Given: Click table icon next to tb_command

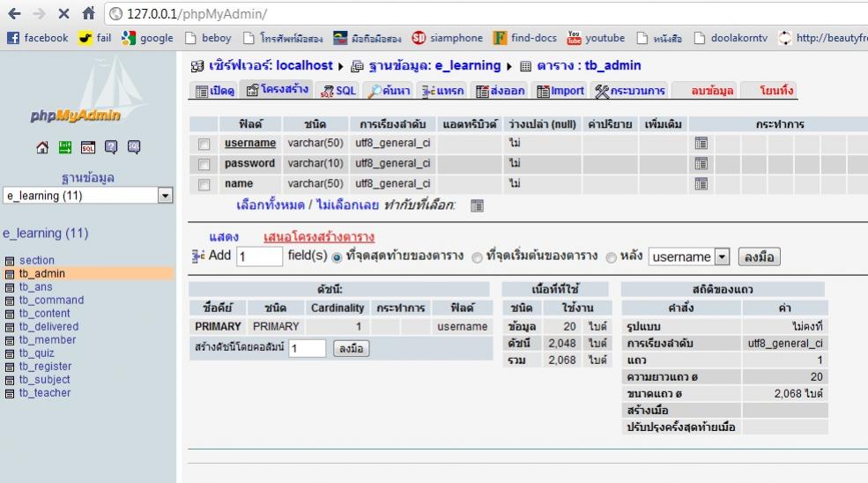Looking at the screenshot, I should pos(10,301).
